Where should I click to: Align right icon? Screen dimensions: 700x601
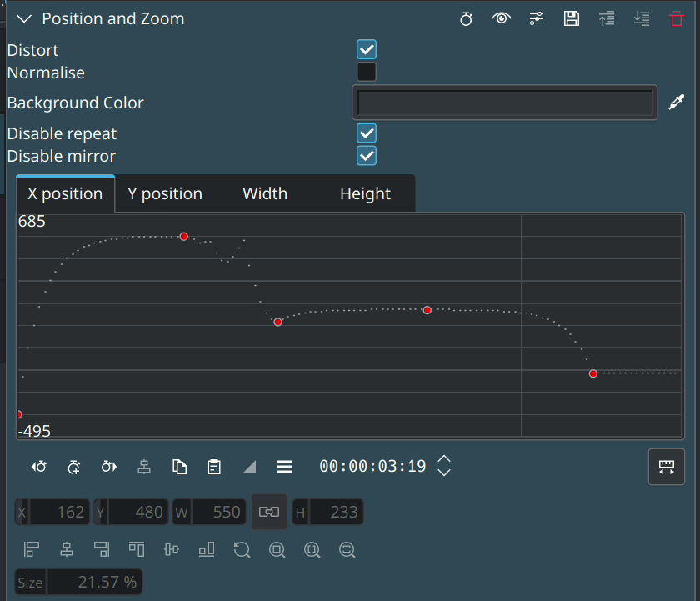coord(102,549)
